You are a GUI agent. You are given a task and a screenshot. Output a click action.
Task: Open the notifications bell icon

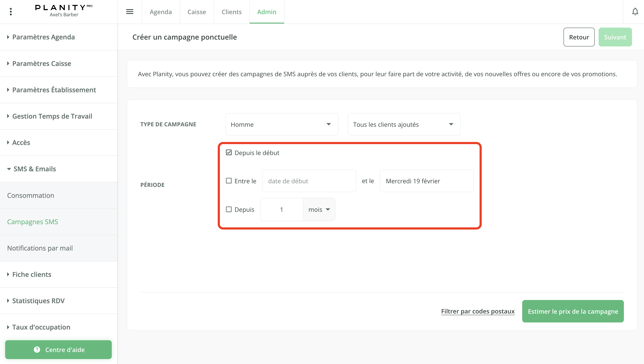click(635, 12)
